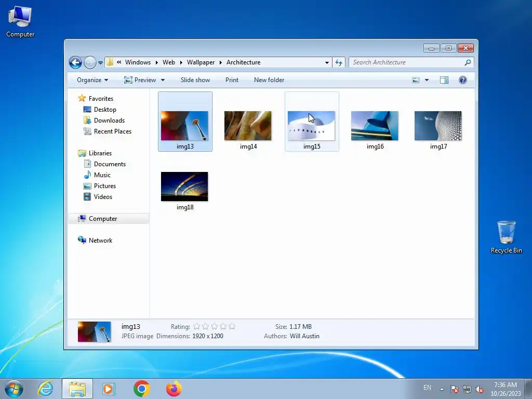Click the Preview toolbar button

[x=140, y=80]
